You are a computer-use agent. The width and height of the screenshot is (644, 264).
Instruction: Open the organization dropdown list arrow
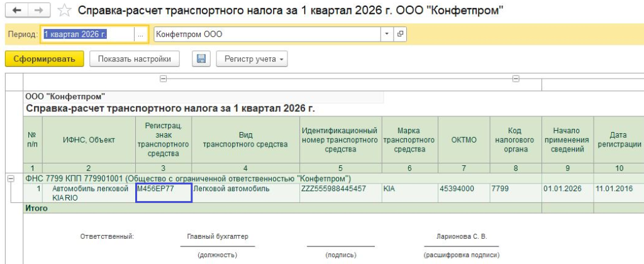(x=387, y=35)
